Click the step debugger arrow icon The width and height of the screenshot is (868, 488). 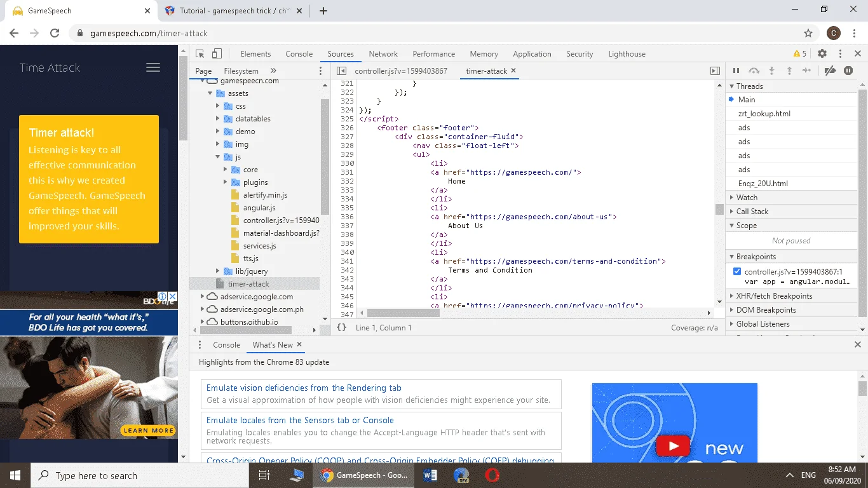pos(807,71)
